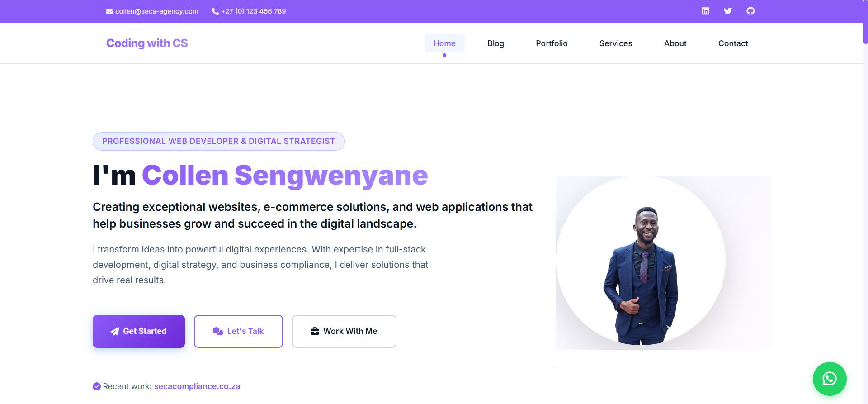868x404 pixels.
Task: Click the envelope icon beside the email address
Action: click(x=109, y=11)
